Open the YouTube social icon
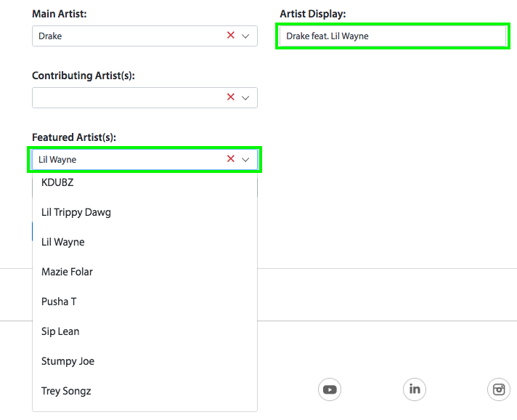517x420 pixels. (330, 389)
